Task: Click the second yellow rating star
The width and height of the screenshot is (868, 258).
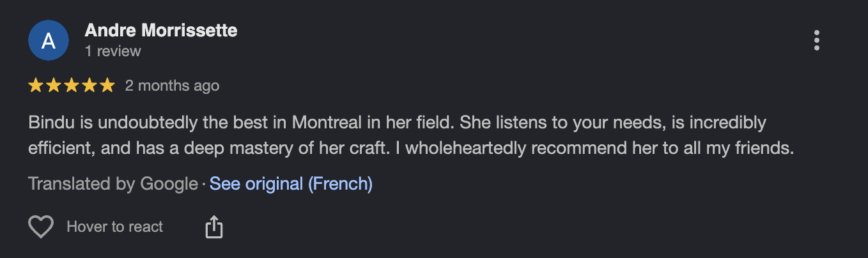Action: [x=54, y=85]
